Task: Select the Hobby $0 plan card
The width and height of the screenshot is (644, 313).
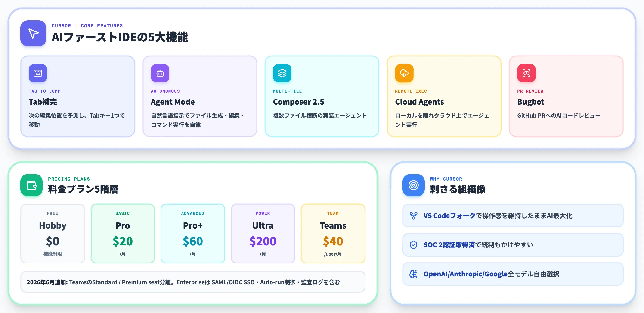Action: pos(53,233)
